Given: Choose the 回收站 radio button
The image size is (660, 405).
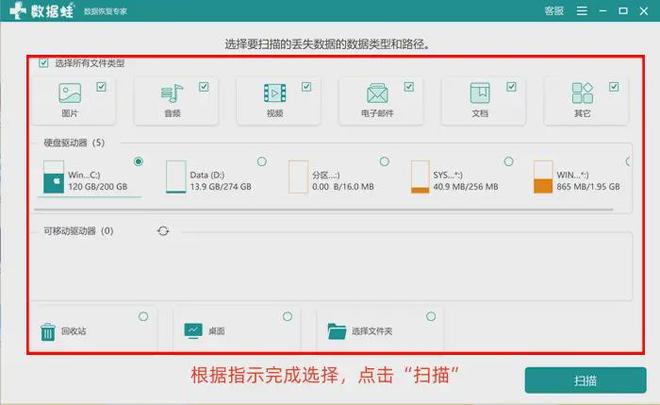Looking at the screenshot, I should pos(143,316).
